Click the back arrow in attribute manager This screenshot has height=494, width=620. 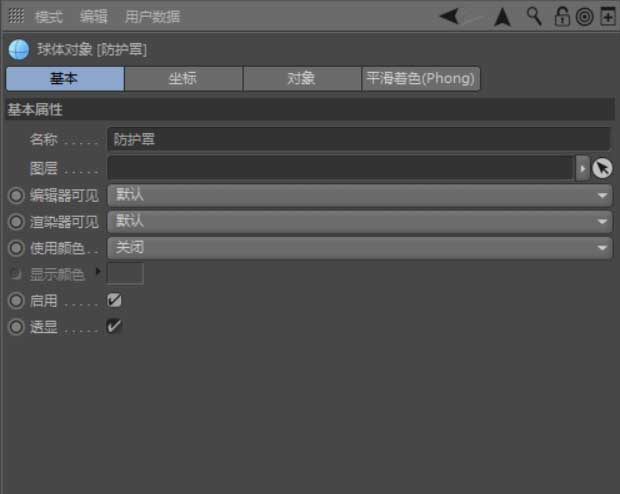[x=449, y=17]
